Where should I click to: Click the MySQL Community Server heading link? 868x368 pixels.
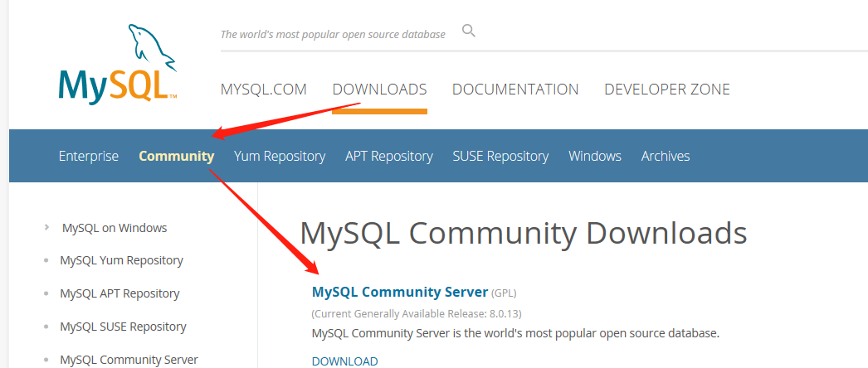(400, 292)
